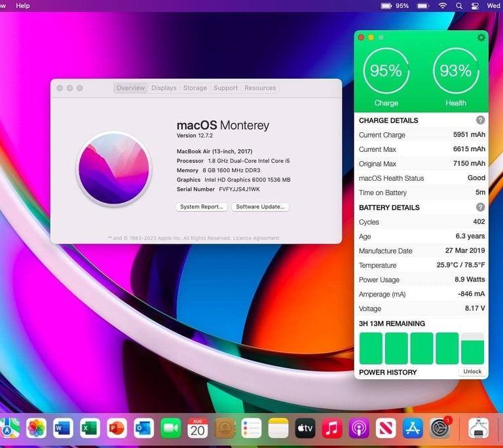Click the serial number FVFYJJS4J1WK
This screenshot has width=503, height=448.
239,189
